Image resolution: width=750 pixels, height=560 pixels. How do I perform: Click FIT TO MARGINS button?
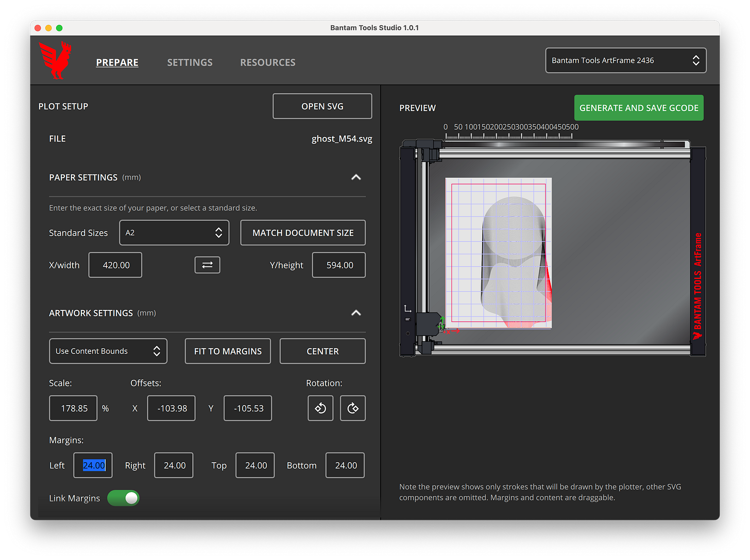tap(228, 351)
